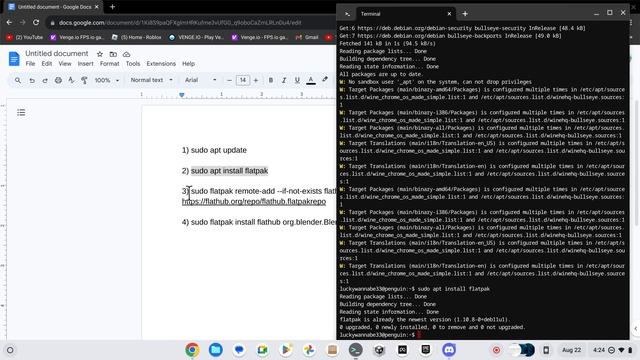The width and height of the screenshot is (640, 360).
Task: Open the (5) Home - Roblox bookmark
Action: [136, 37]
